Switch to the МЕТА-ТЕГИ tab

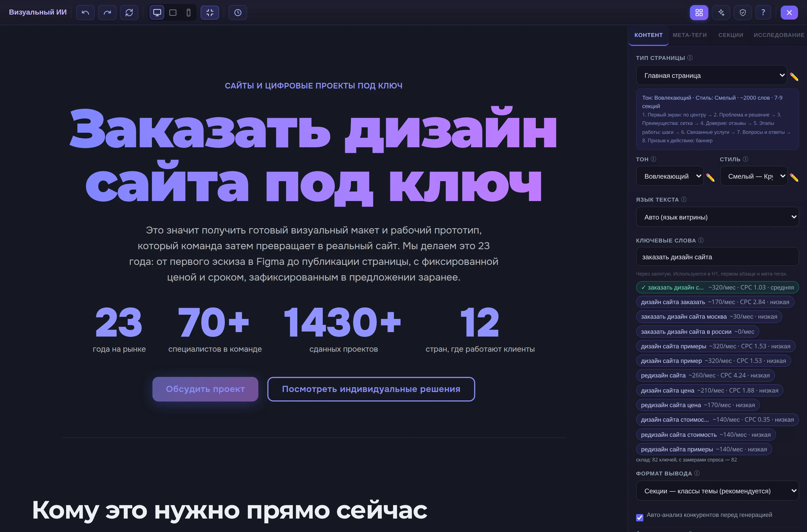[690, 35]
